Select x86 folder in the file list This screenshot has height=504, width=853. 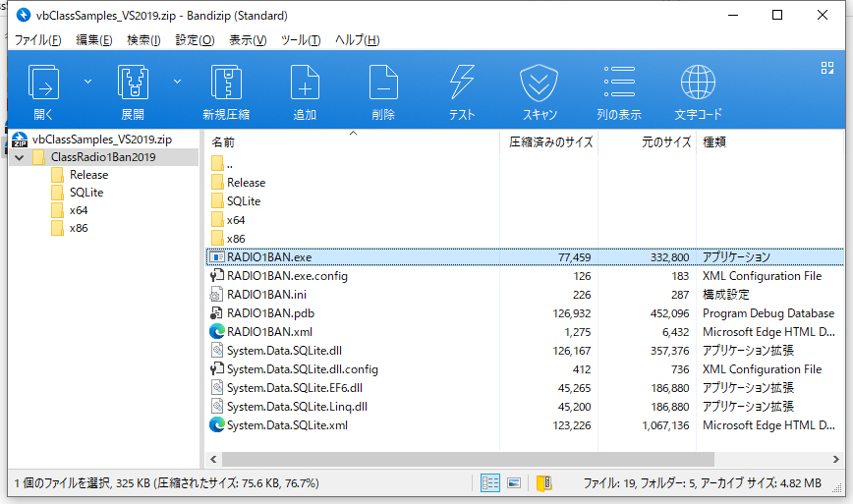236,239
